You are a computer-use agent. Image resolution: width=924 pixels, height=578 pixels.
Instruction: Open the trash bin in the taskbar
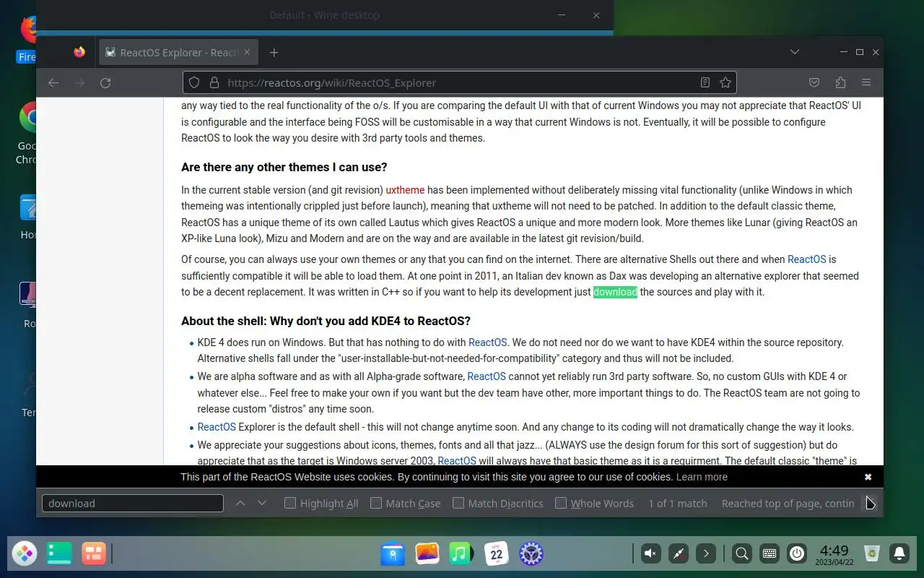pos(872,553)
